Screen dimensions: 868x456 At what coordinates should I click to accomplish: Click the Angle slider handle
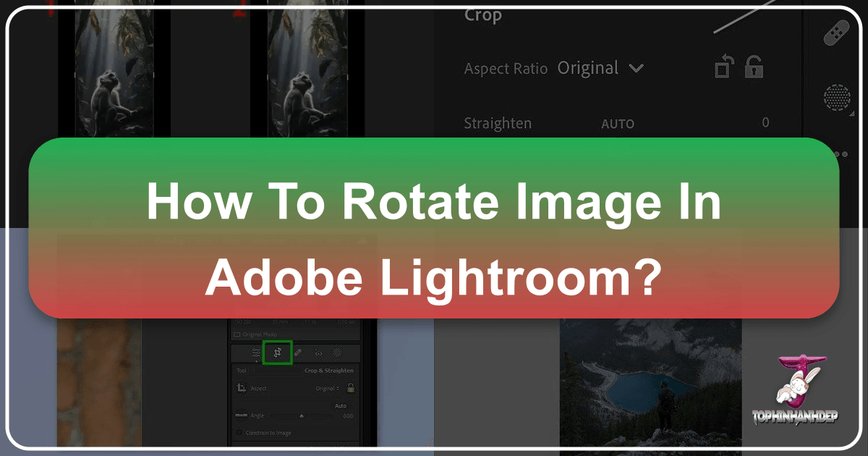point(302,415)
